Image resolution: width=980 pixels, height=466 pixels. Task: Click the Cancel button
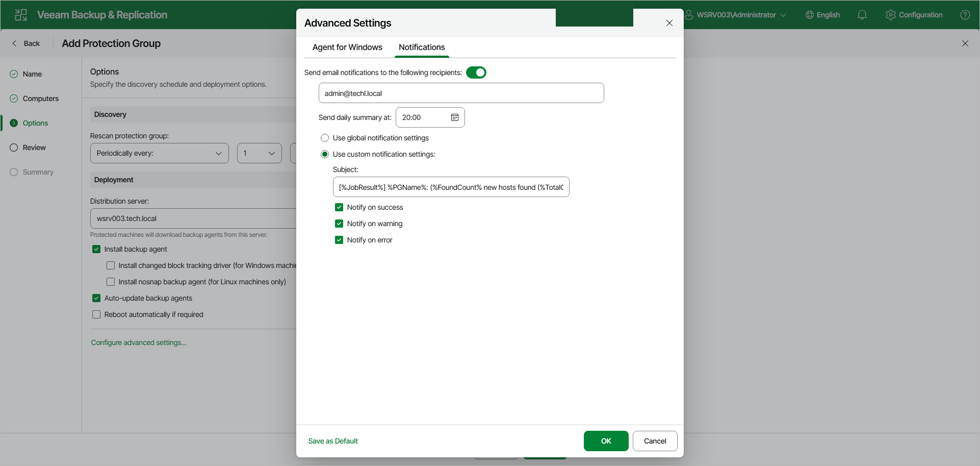click(x=655, y=441)
